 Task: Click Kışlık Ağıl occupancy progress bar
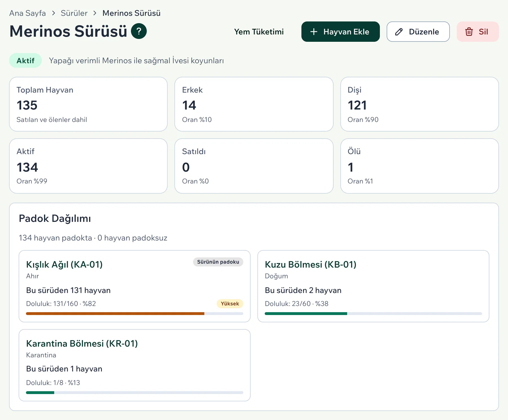pyautogui.click(x=135, y=314)
